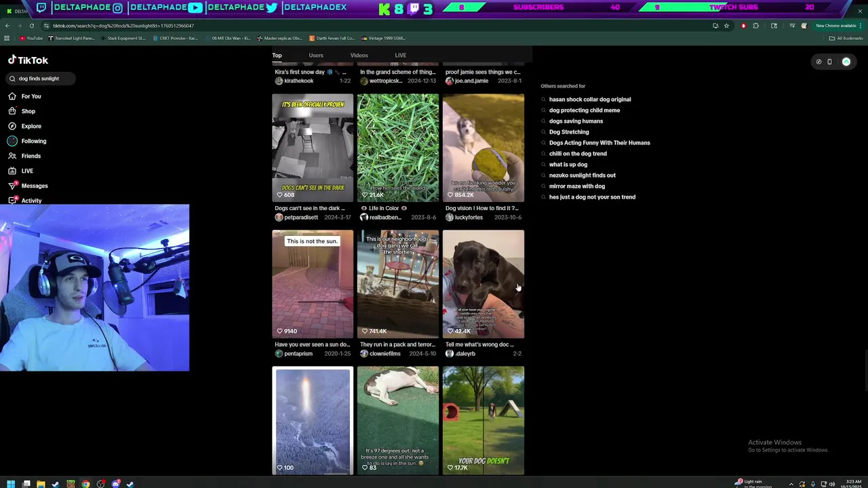Open the Dog vision tennis ball video

tap(484, 148)
